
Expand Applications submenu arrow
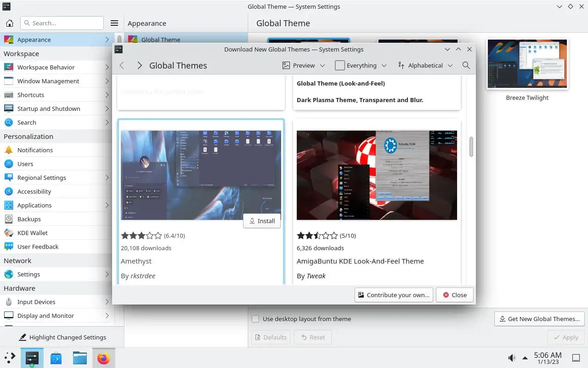(107, 205)
